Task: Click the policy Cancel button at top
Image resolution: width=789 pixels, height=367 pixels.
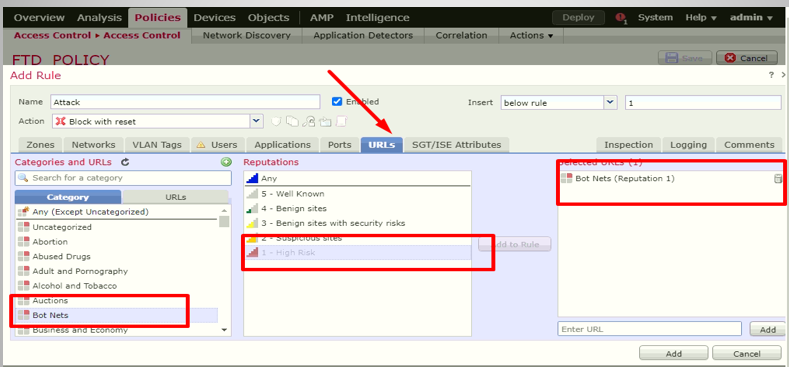Action: pyautogui.click(x=747, y=58)
